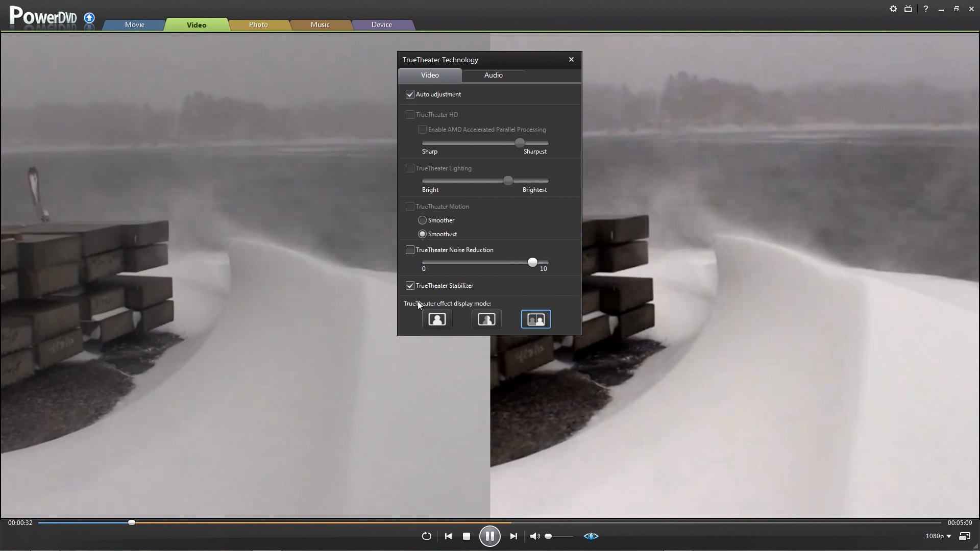980x551 pixels.
Task: Open the Video main tab
Action: click(x=197, y=24)
